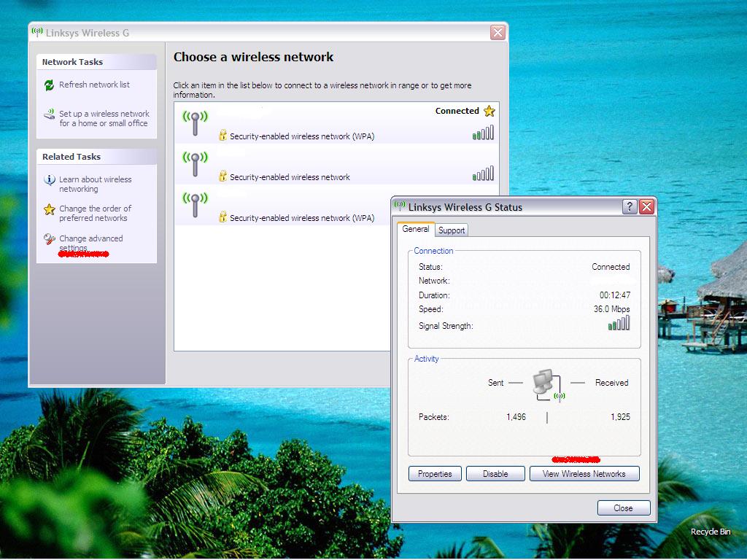Click the received packets count 1,925
747x560 pixels.
point(620,417)
